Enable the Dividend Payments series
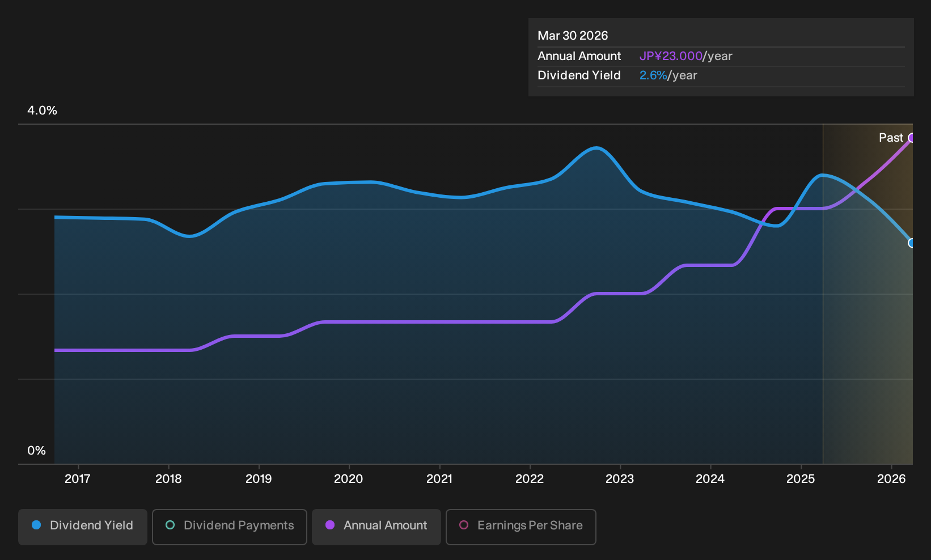Viewport: 931px width, 560px height. [x=230, y=527]
